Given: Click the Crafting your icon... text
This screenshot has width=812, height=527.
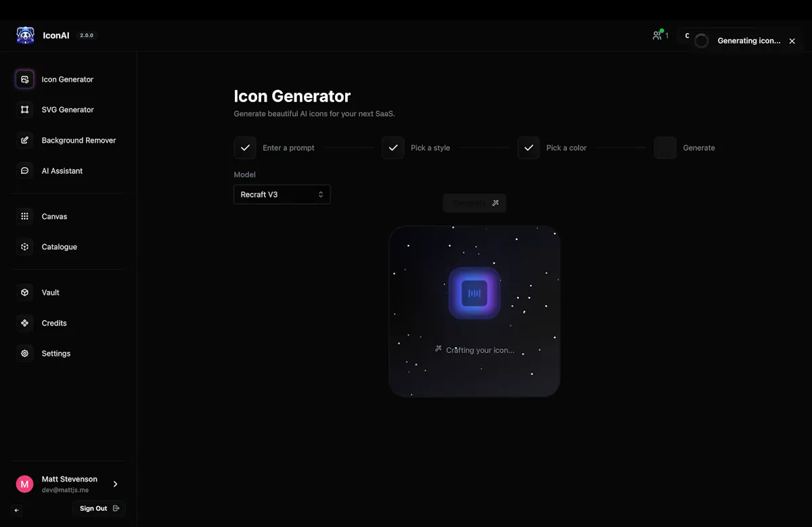Looking at the screenshot, I should pos(480,350).
